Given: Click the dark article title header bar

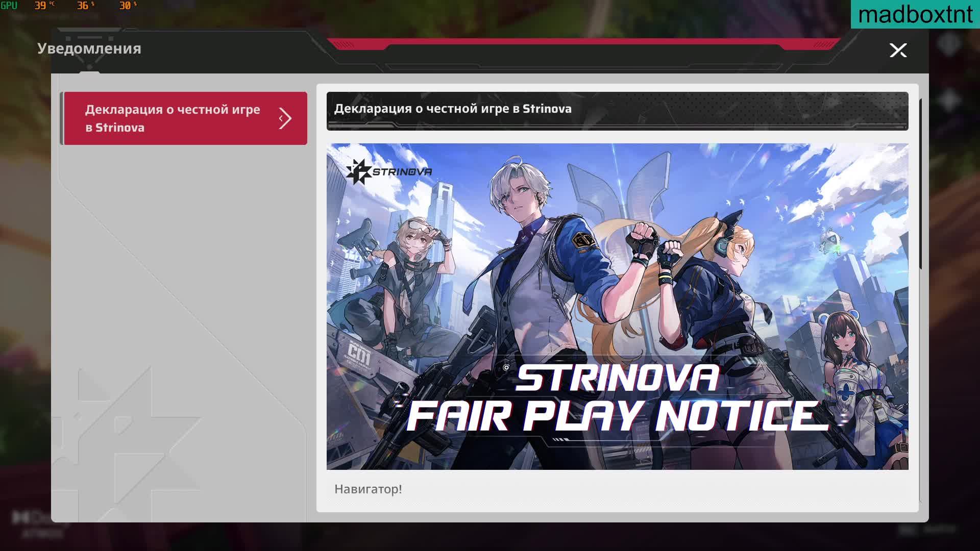Looking at the screenshot, I should point(617,110).
